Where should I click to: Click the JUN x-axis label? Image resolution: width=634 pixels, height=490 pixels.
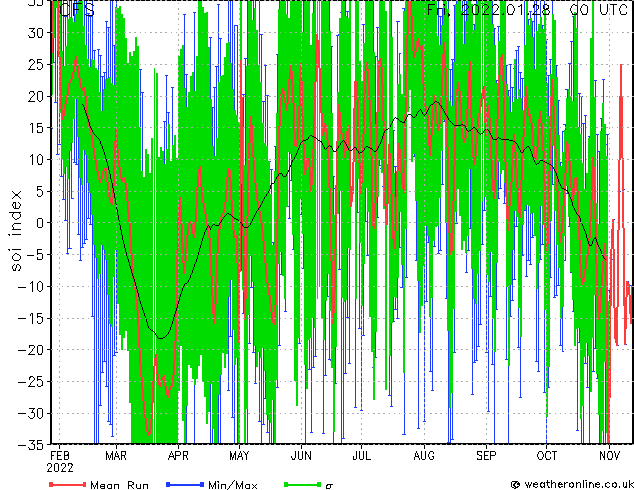pyautogui.click(x=301, y=456)
